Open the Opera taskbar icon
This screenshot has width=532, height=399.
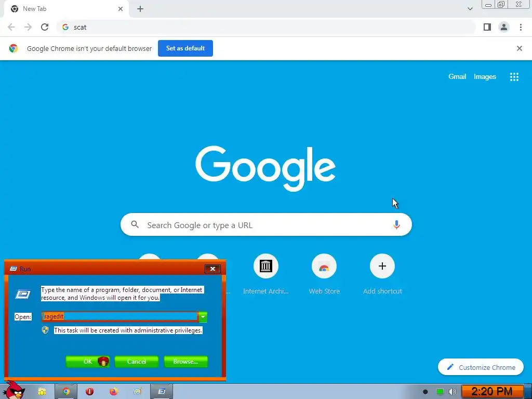click(x=89, y=392)
